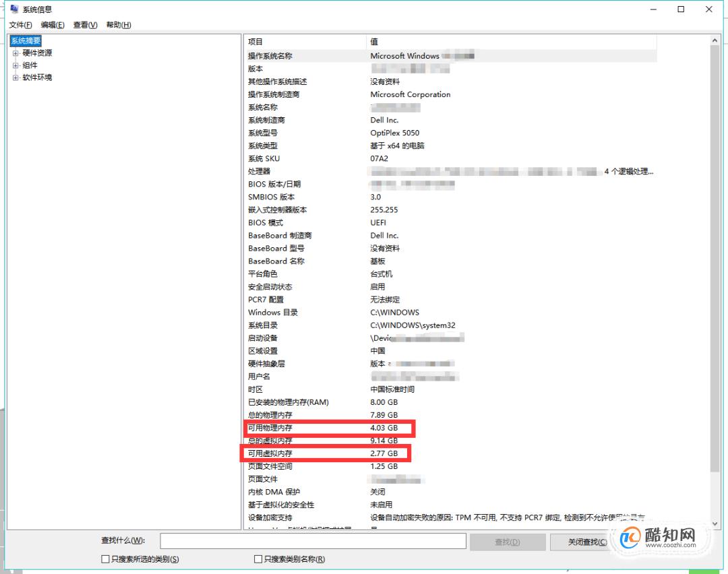Viewport: 728px width, 574px height.
Task: Open the 查看(V) menu
Action: point(85,25)
